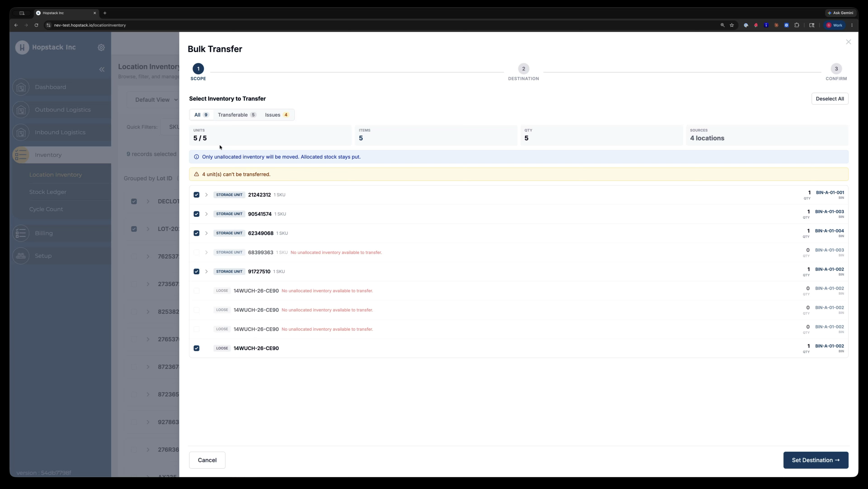Viewport: 868px width, 489px height.
Task: Click the site information icon in address bar
Action: tap(48, 25)
